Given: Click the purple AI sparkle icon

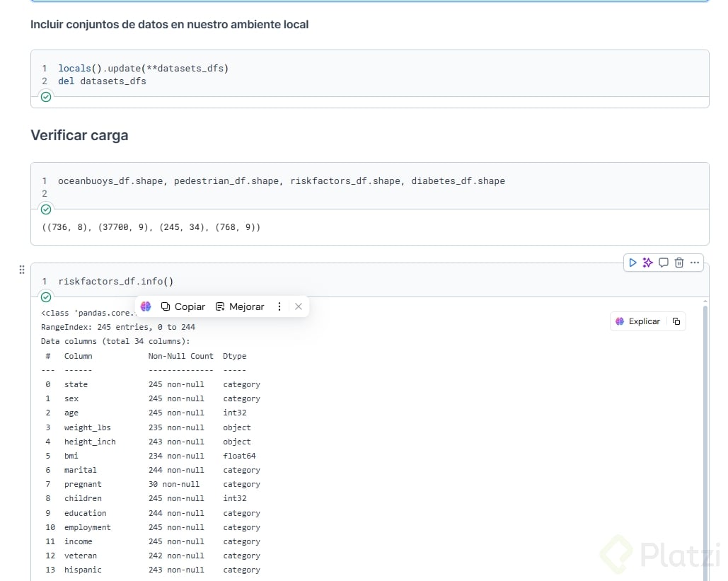Looking at the screenshot, I should tap(647, 263).
